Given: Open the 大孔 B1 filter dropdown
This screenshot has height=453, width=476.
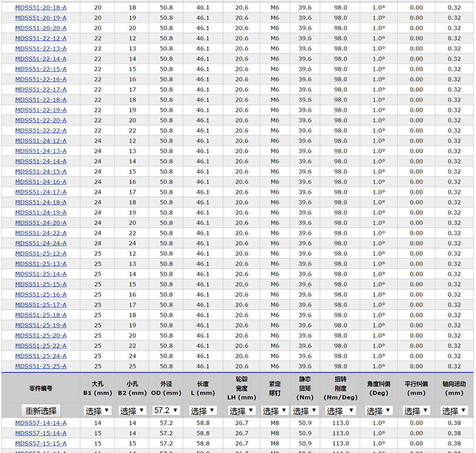Looking at the screenshot, I should click(98, 411).
